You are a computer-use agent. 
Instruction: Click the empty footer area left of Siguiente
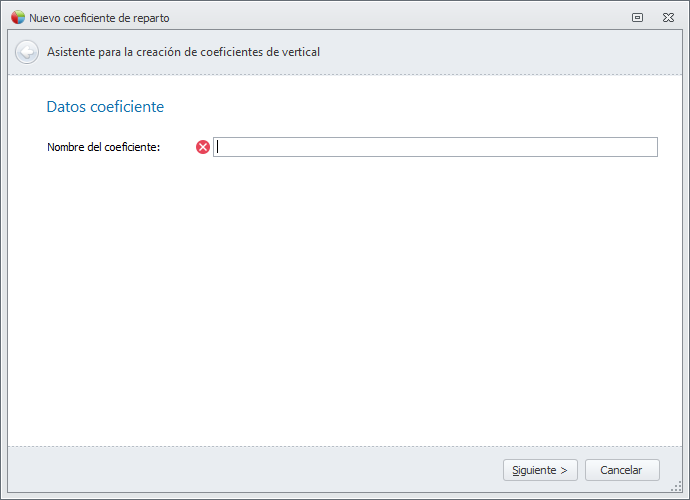tap(250, 470)
